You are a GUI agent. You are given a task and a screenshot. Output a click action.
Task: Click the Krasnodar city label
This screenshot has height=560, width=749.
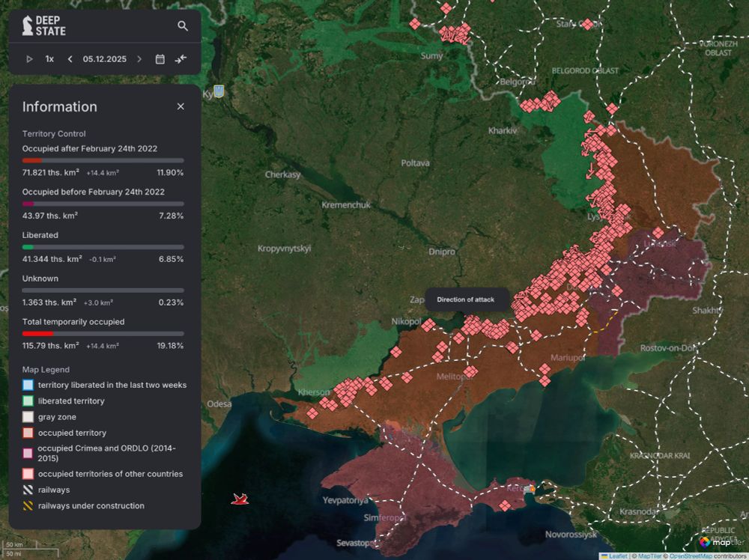[x=639, y=511]
